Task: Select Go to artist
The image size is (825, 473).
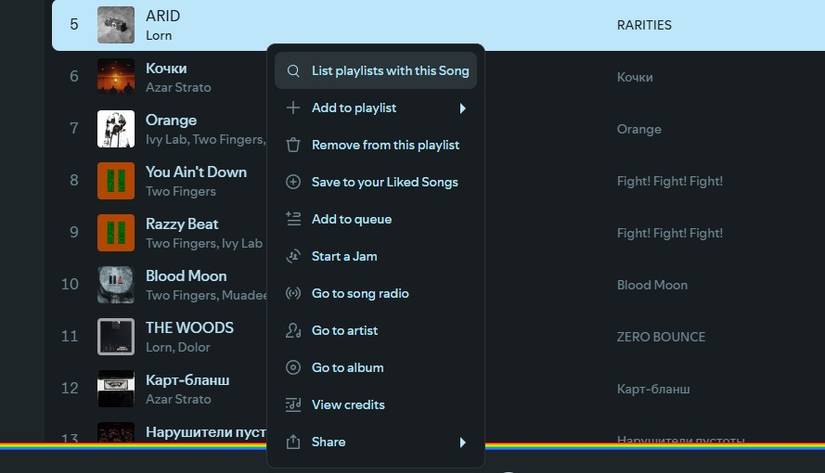Action: coord(376,330)
